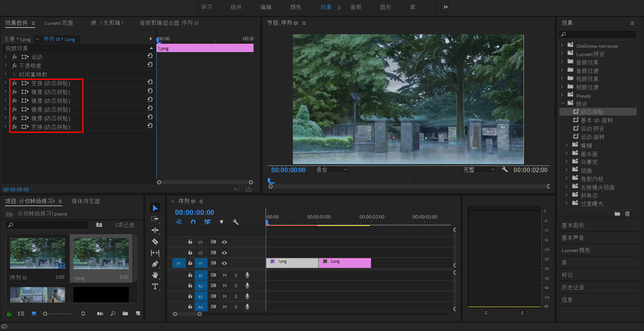Reset the 不透明度 effect
The height and width of the screenshot is (331, 644).
point(150,65)
